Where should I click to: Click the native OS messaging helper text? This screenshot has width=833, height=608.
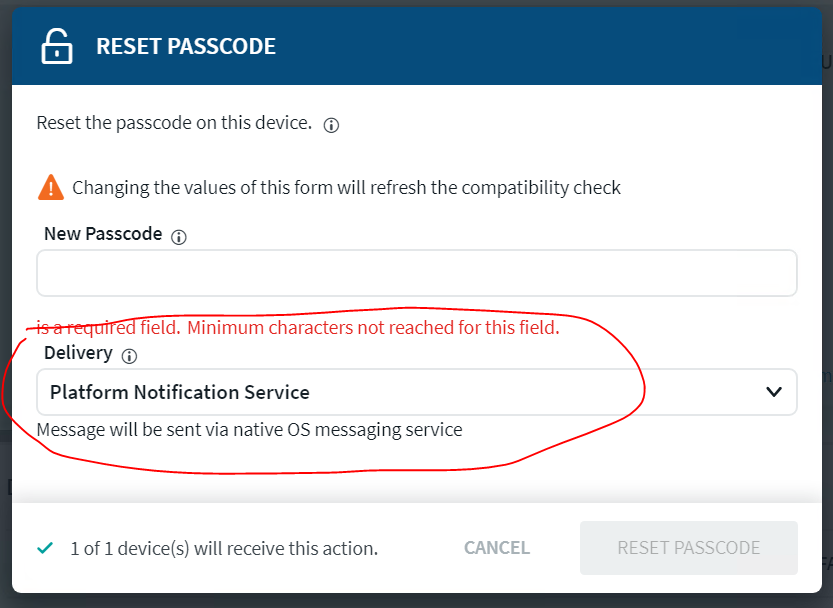point(249,430)
